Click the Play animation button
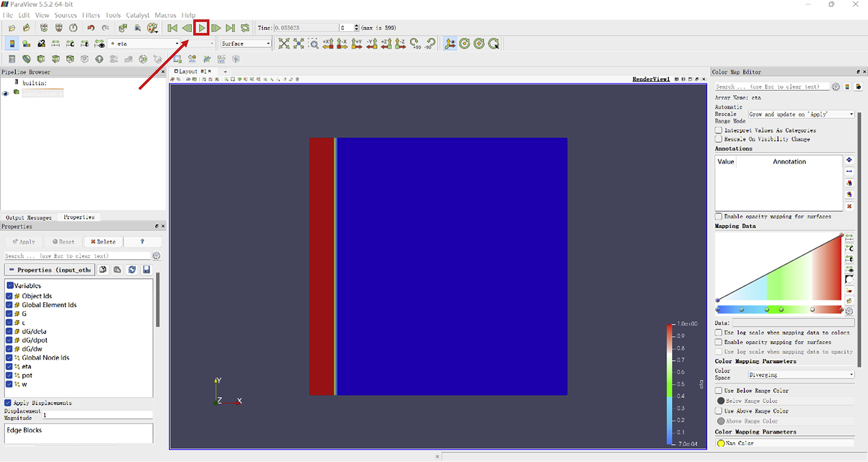 (202, 28)
